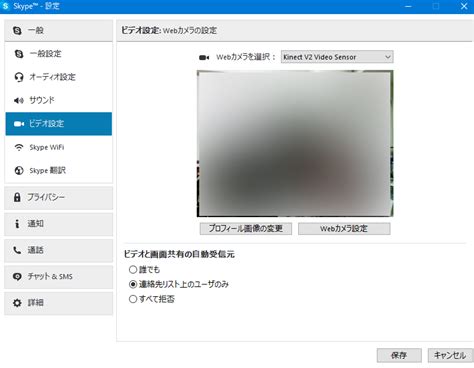Close the Skype settings window
The height and width of the screenshot is (368, 474).
pos(464,6)
